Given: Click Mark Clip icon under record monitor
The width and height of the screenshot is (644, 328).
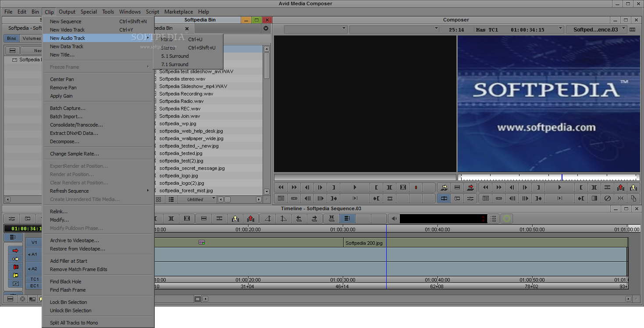Looking at the screenshot, I should [594, 187].
